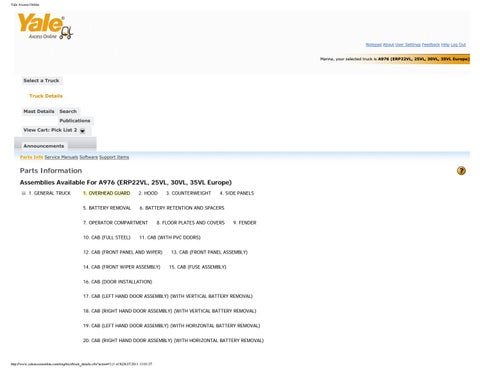Expand the View Cart Pick List dropdown arrow
This screenshot has width=480, height=371.
tap(82, 131)
